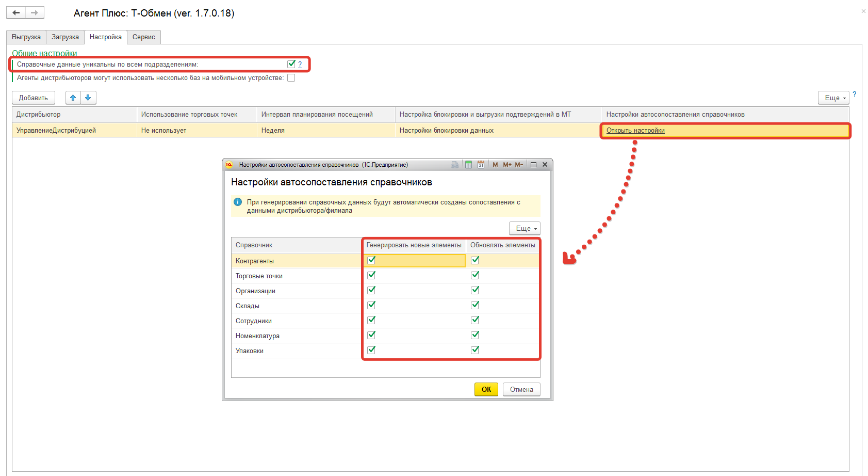Go forward with the right arrow button

point(35,12)
